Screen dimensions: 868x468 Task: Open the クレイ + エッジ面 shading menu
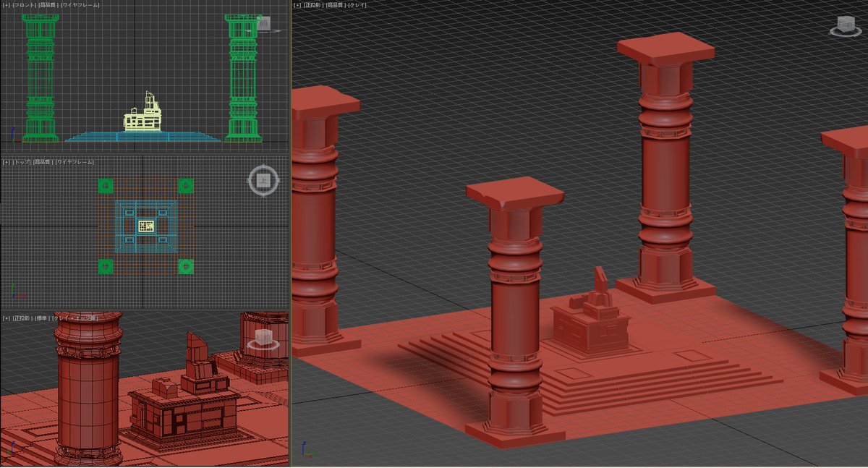click(x=77, y=318)
